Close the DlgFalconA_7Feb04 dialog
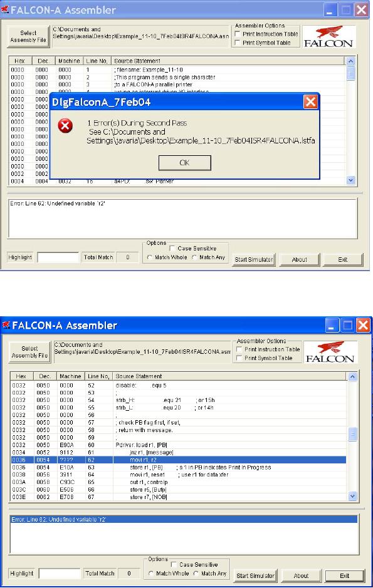 pyautogui.click(x=311, y=101)
